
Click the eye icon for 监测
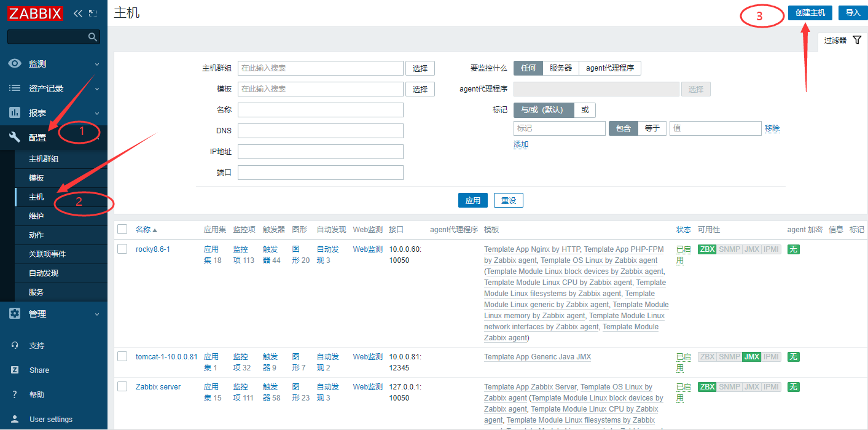pos(15,64)
